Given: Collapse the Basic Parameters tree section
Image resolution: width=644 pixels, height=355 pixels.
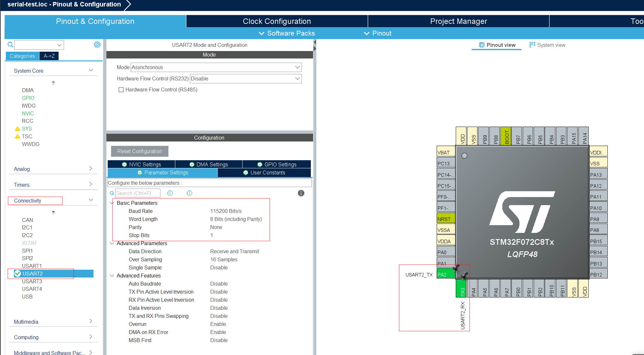Looking at the screenshot, I should point(112,203).
